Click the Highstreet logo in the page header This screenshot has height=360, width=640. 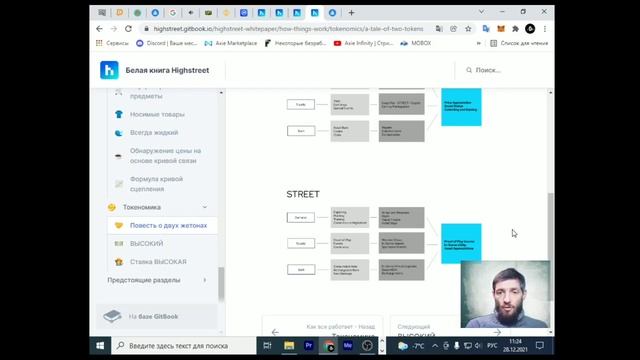point(109,70)
